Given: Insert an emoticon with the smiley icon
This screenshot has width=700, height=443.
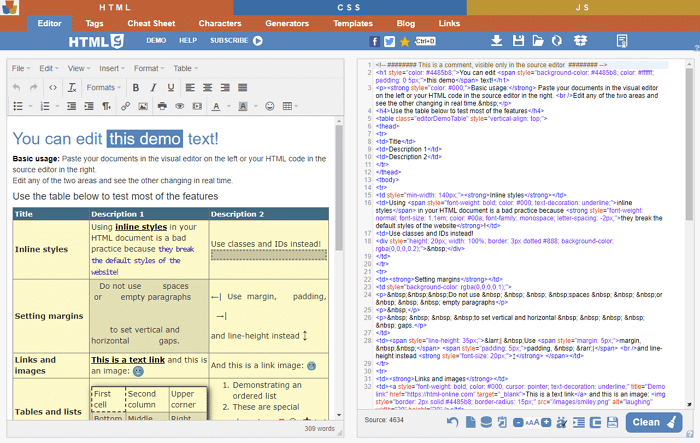Looking at the screenshot, I should (268, 106).
